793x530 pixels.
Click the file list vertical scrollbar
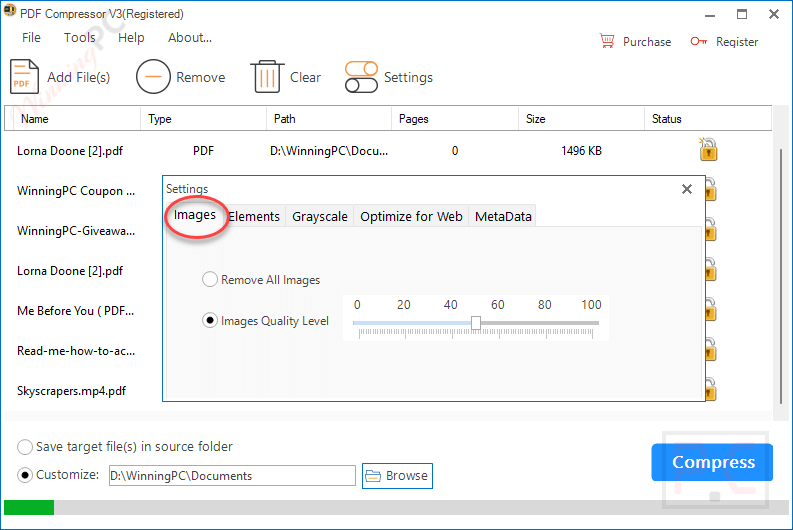tap(781, 276)
